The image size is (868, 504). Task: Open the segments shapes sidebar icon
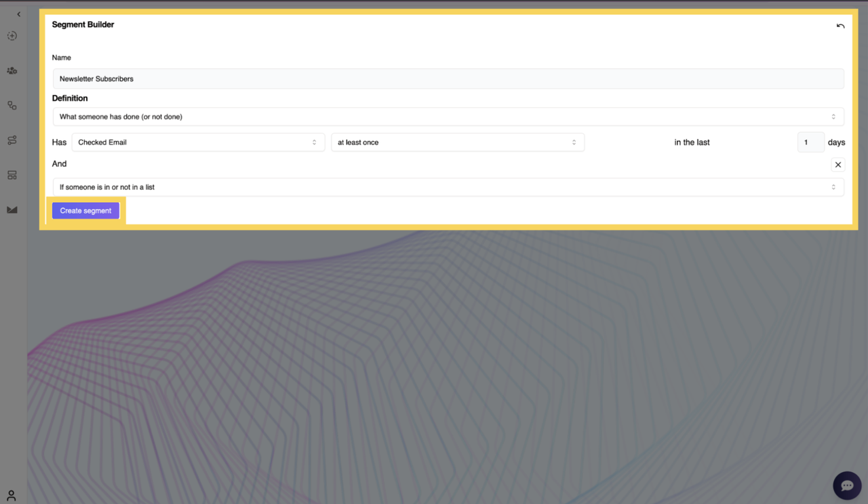tap(12, 105)
